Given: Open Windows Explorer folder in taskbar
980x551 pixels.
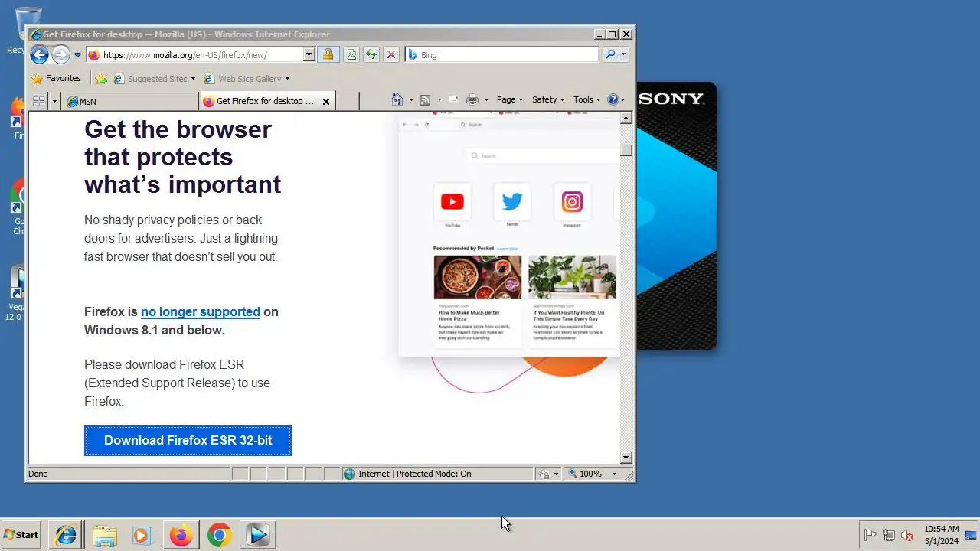Looking at the screenshot, I should (105, 535).
